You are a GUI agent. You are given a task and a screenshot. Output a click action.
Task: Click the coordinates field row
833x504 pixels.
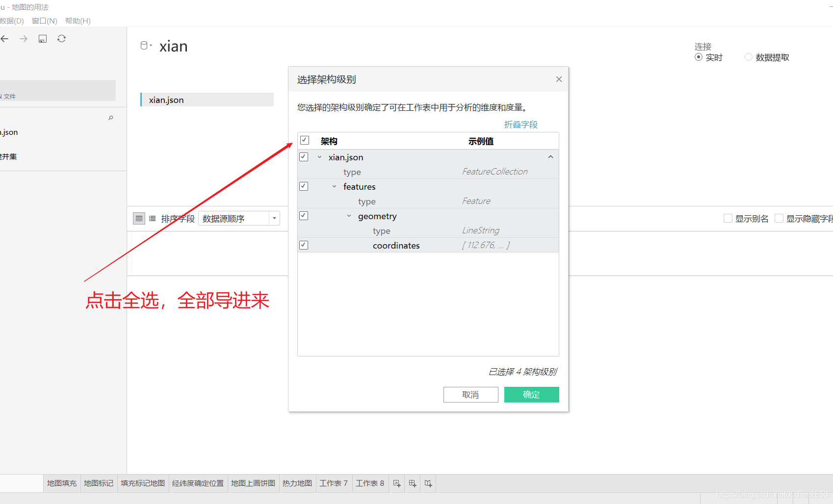[428, 245]
